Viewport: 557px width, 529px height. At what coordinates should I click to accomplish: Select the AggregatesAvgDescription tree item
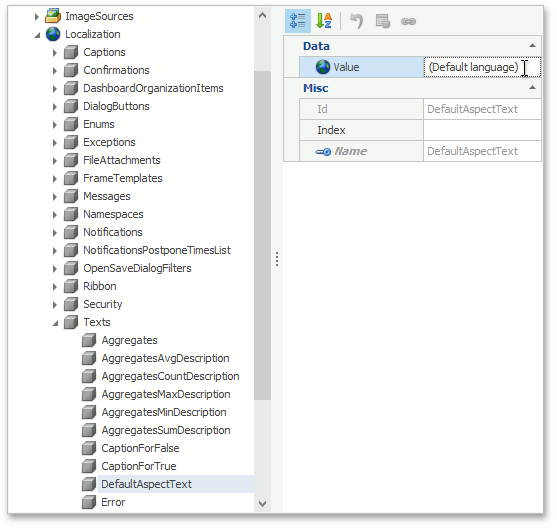pos(165,358)
